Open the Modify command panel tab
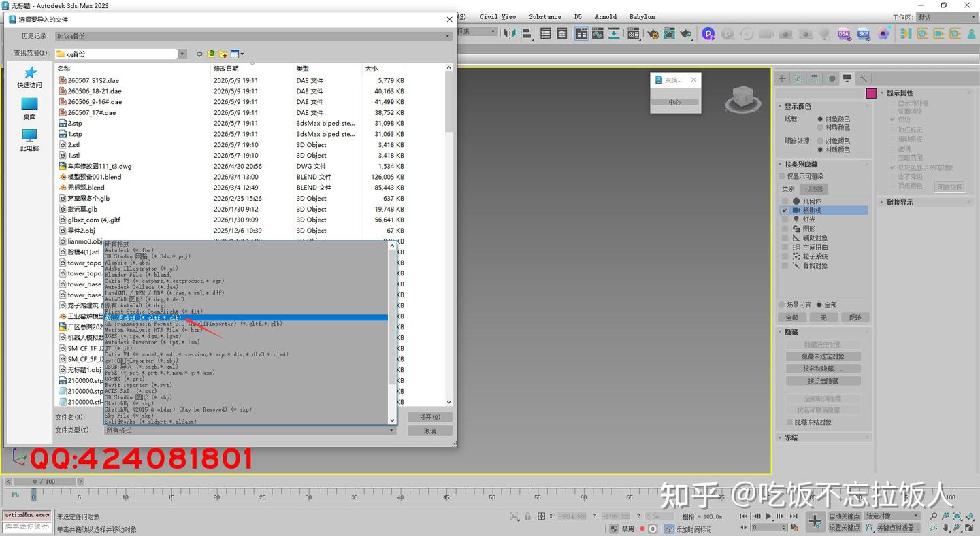This screenshot has width=980, height=536. tap(798, 79)
